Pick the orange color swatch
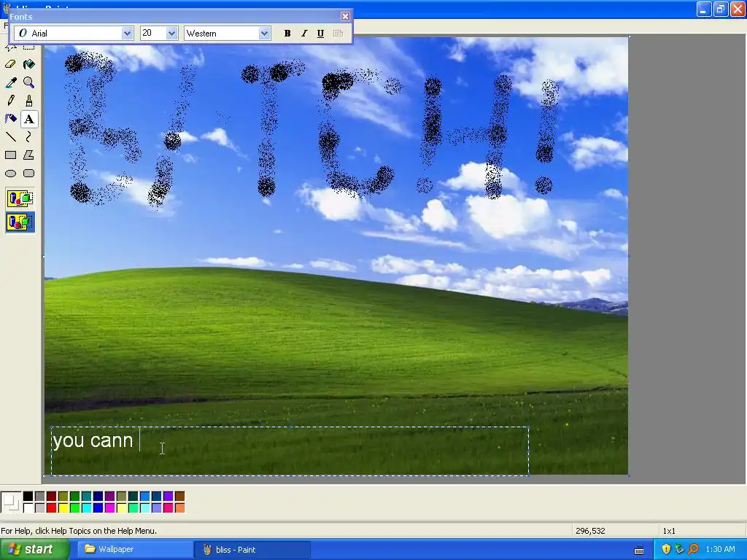Viewport: 747px width, 560px height. 179,508
